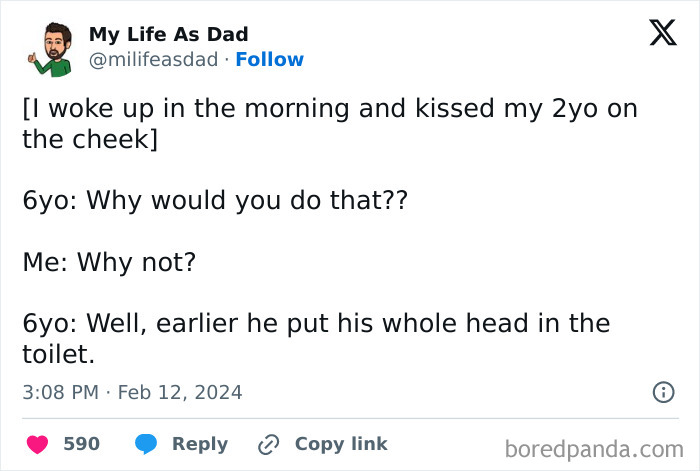Click the 'Me: Why not?' line
700x471 pixels.
click(109, 263)
